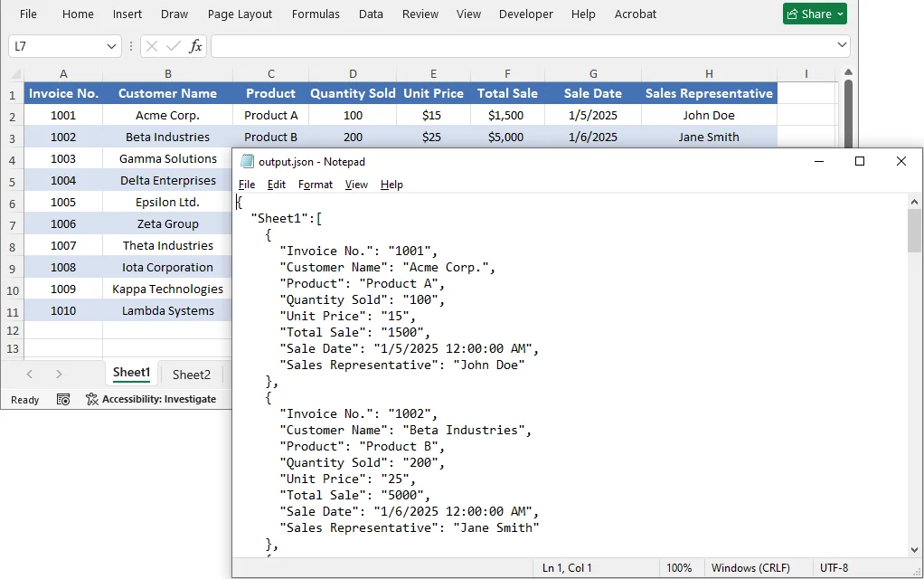Open the Developer ribbon tab

(x=525, y=14)
